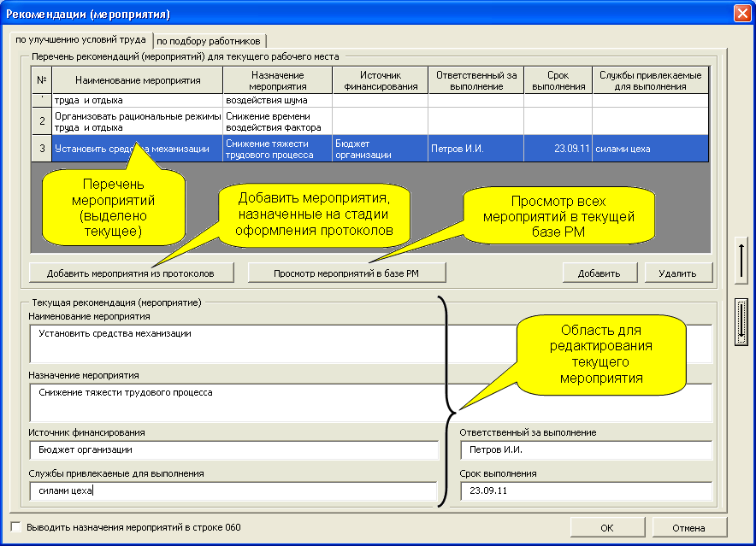Click row 2 cell 'Организовать рациональные режимы труда и отдыха'
Screen dimensions: 756x546
coord(138,121)
